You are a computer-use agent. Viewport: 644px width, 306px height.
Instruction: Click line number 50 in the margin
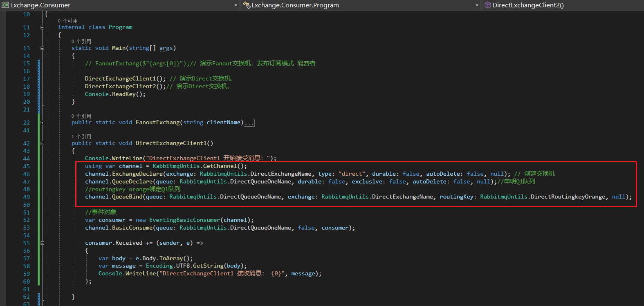coord(27,205)
